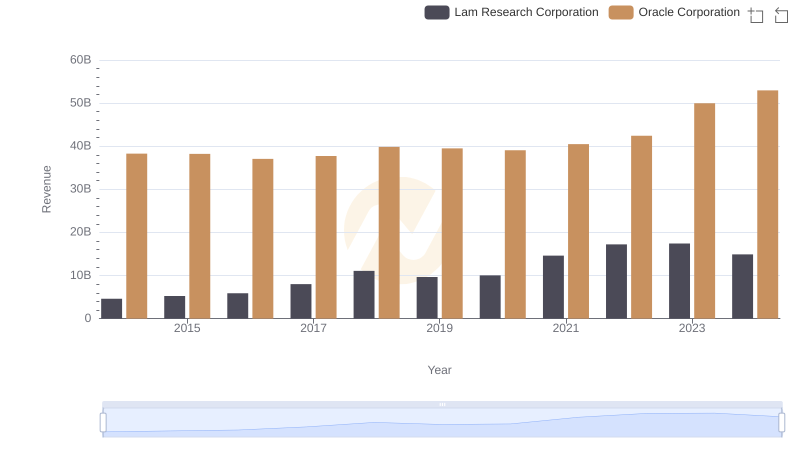Click the Oracle bar for 2017
800x461 pixels.
pyautogui.click(x=326, y=237)
